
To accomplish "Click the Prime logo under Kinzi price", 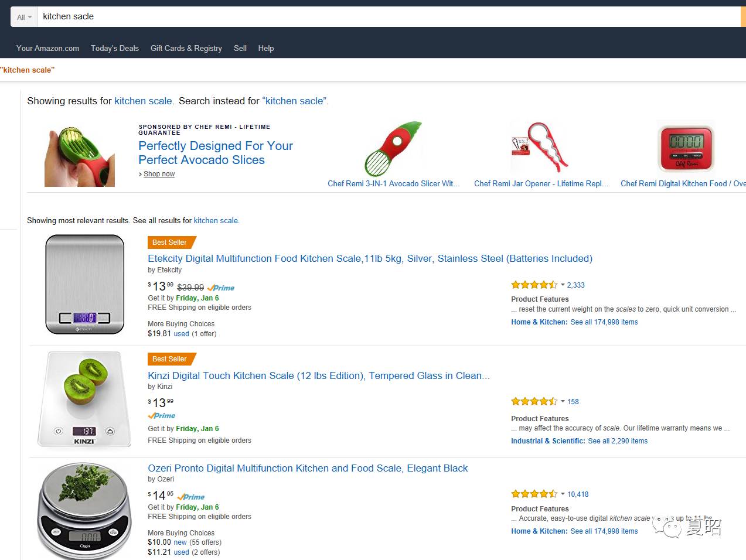I will tap(162, 416).
